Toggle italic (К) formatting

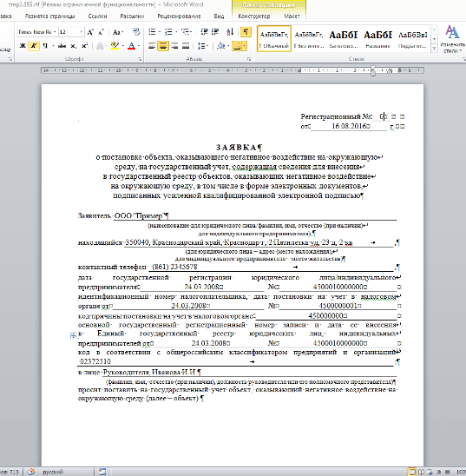coord(34,46)
